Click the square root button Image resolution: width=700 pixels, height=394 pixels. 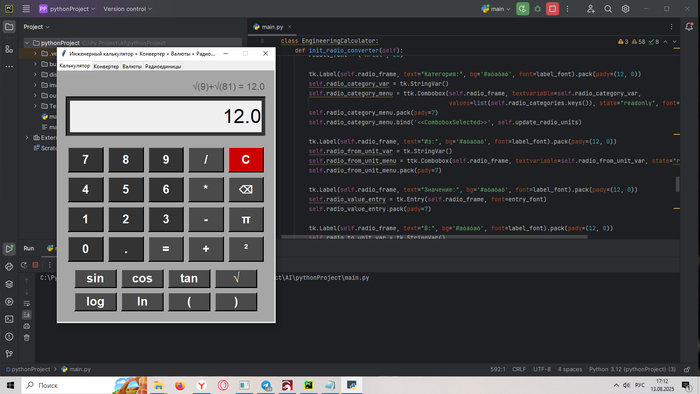point(236,278)
